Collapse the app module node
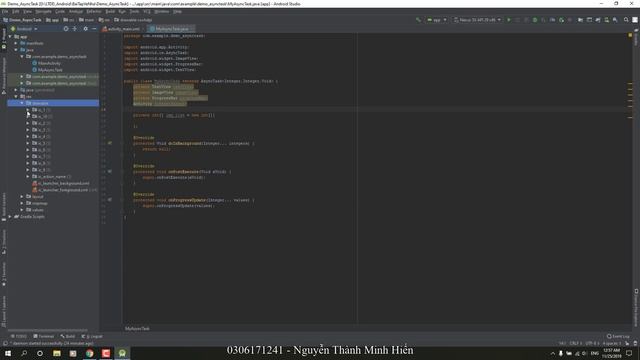Image resolution: width=640 pixels, height=360 pixels. pos(10,37)
